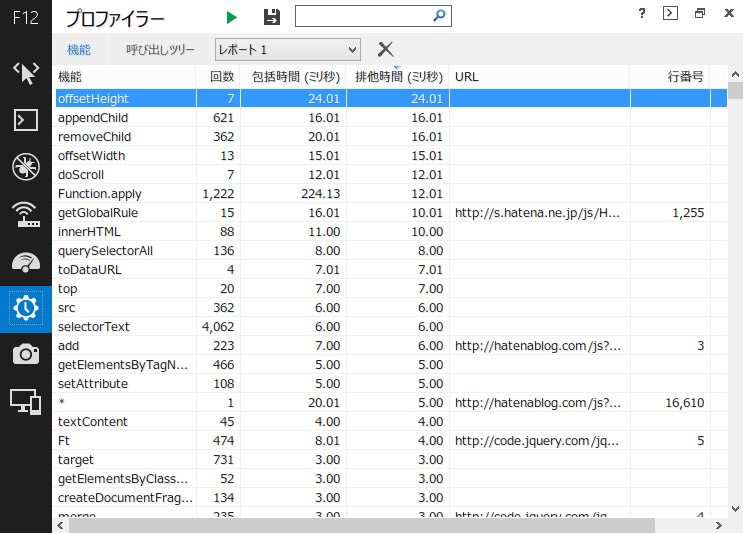The width and height of the screenshot is (743, 533).
Task: Open the hatenablog.com URL in the add row
Action: coord(538,346)
